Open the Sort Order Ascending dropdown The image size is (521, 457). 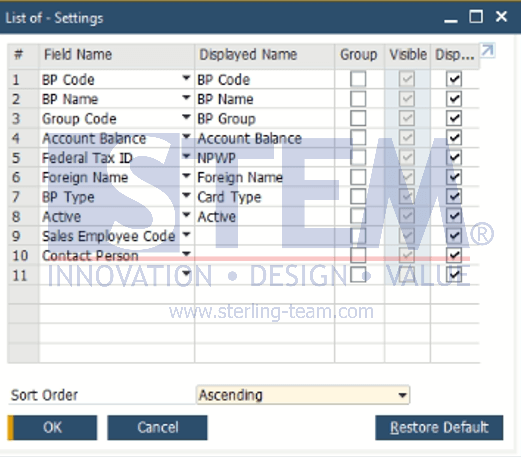(x=402, y=395)
